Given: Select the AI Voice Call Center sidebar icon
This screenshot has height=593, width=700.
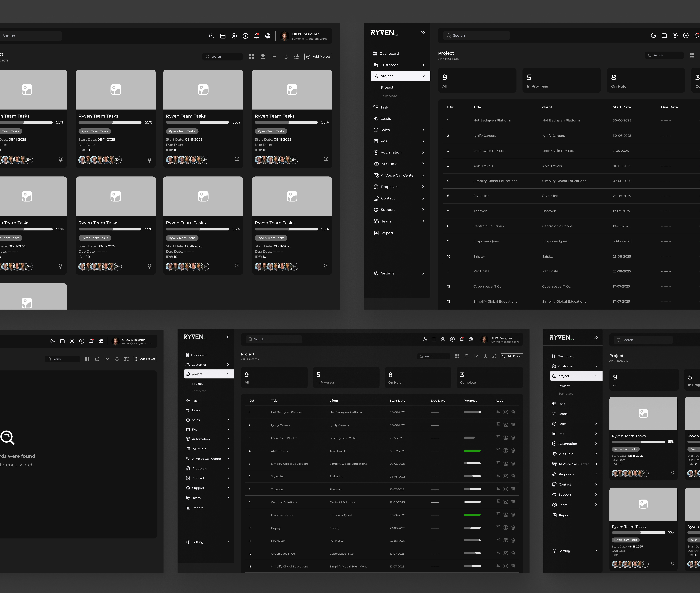Looking at the screenshot, I should (376, 175).
